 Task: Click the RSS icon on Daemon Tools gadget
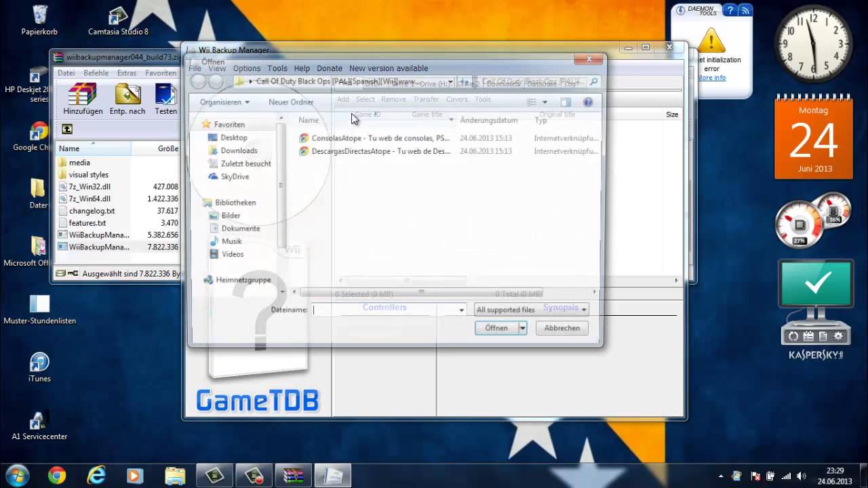point(745,10)
